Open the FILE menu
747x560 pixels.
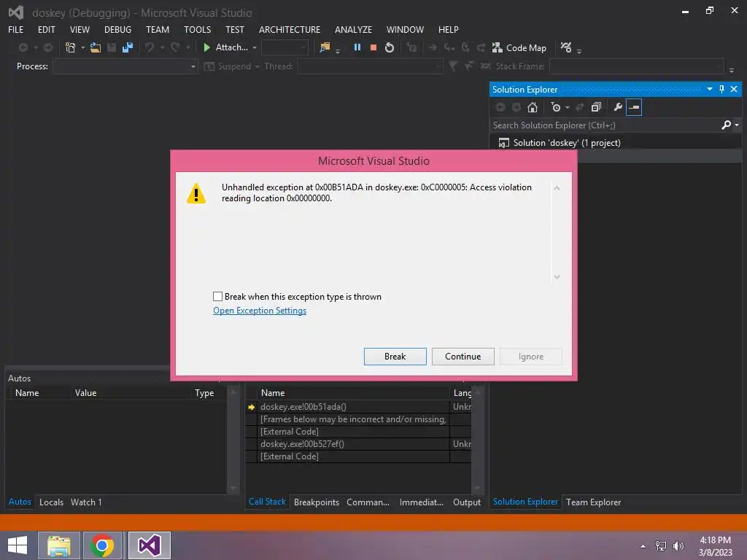pyautogui.click(x=16, y=29)
